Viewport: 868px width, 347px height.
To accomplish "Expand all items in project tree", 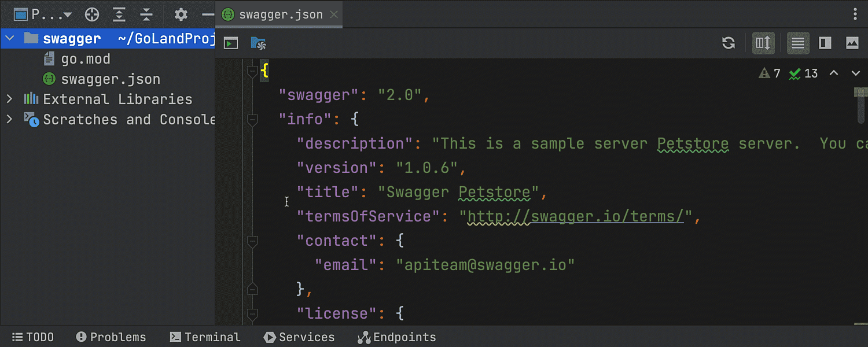I will pyautogui.click(x=119, y=14).
